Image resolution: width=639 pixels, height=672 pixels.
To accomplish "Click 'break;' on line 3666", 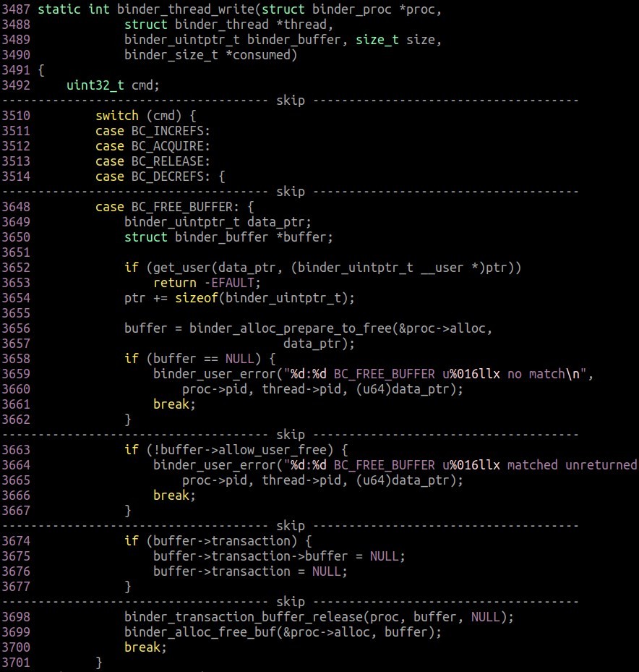I will (174, 496).
